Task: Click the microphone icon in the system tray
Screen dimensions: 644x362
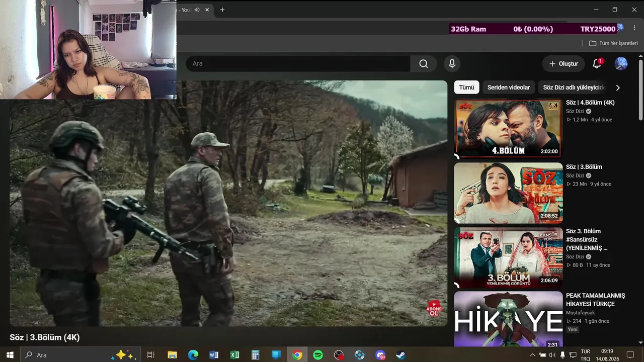Action: tap(562, 355)
